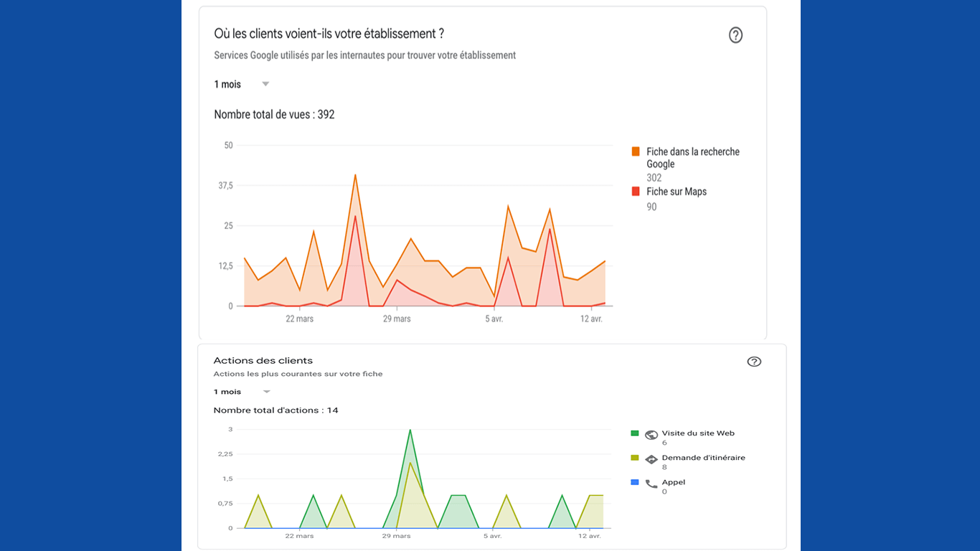Viewport: 980px width, 551px height.
Task: Click 5 avr. label on actions chart
Action: tap(492, 536)
